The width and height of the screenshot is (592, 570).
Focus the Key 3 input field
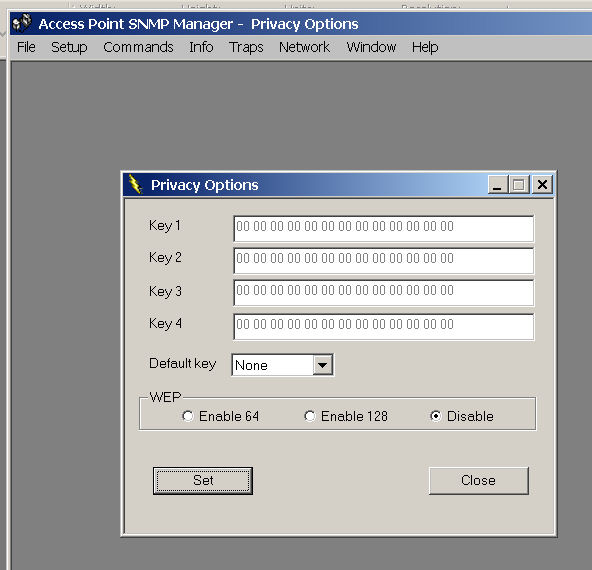[x=384, y=293]
